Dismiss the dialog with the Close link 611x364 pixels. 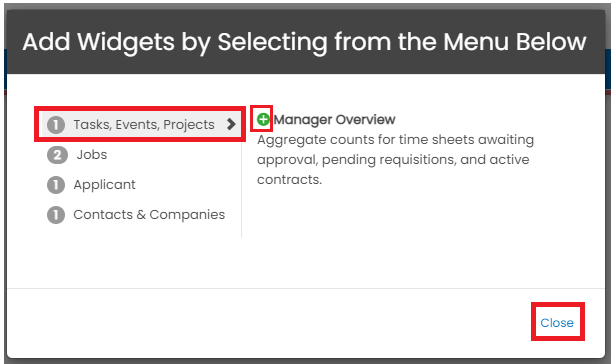point(557,323)
